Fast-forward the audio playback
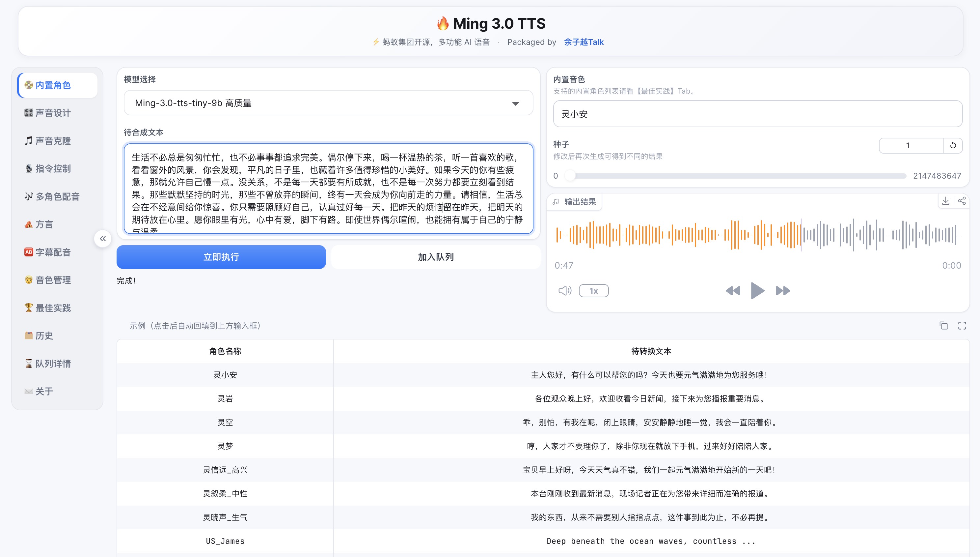Image resolution: width=980 pixels, height=557 pixels. coord(783,291)
